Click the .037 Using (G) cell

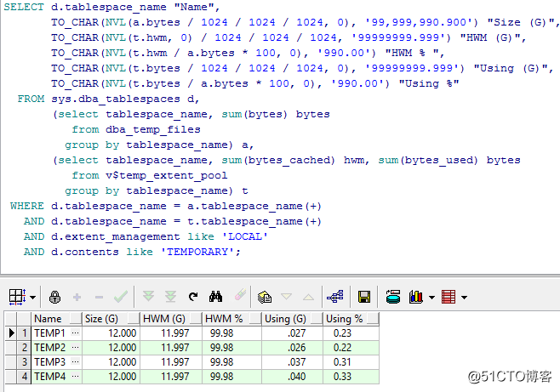click(292, 362)
